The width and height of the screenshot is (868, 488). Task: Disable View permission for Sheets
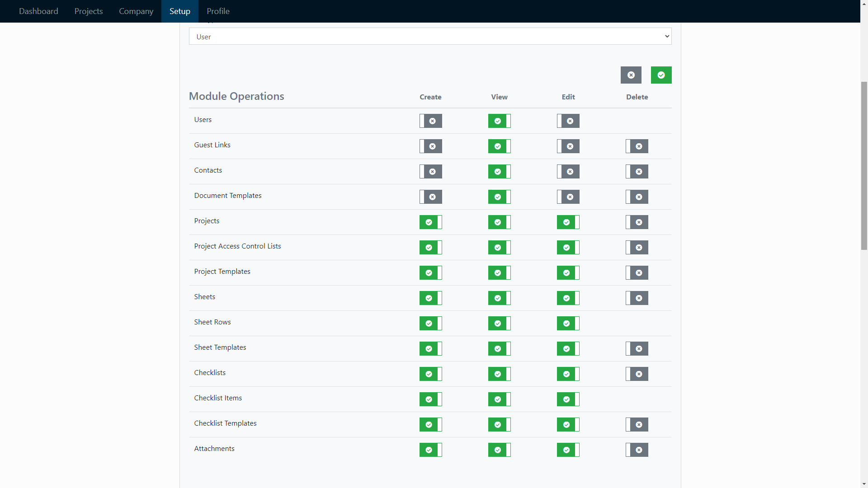click(499, 298)
